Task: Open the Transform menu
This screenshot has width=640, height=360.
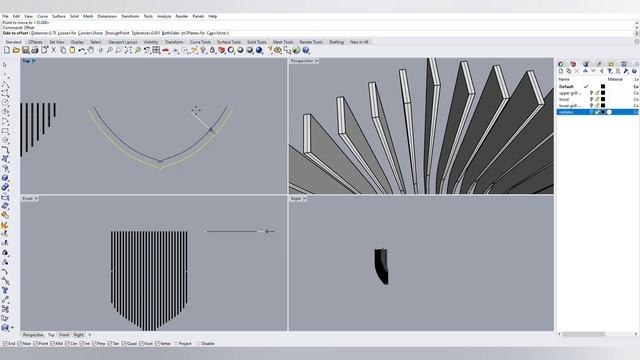Action: [x=130, y=16]
